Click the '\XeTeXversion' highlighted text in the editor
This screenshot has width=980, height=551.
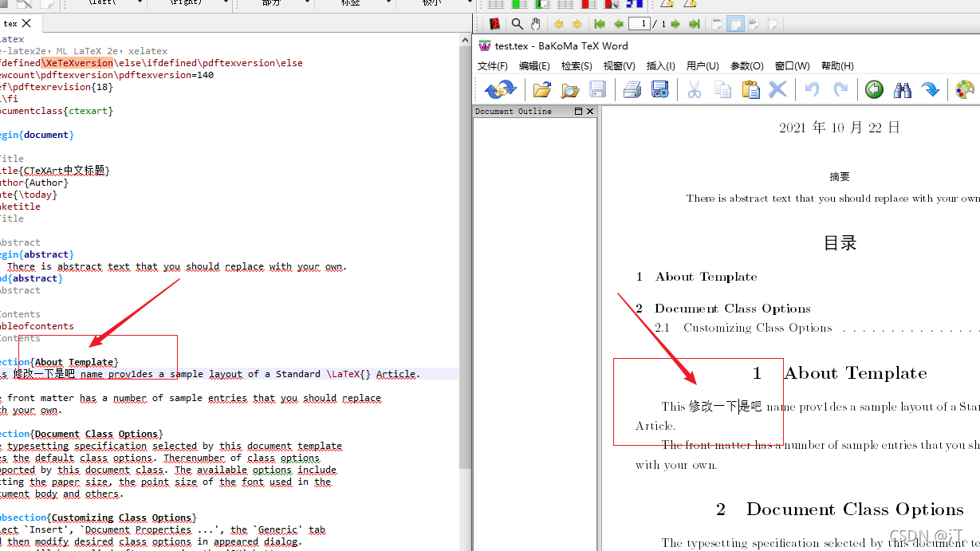(x=77, y=63)
